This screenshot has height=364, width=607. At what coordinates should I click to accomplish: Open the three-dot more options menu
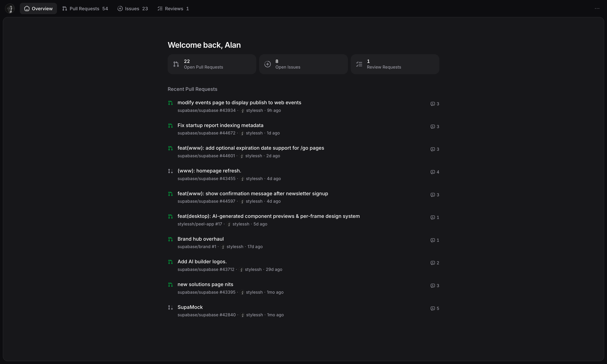click(x=597, y=9)
